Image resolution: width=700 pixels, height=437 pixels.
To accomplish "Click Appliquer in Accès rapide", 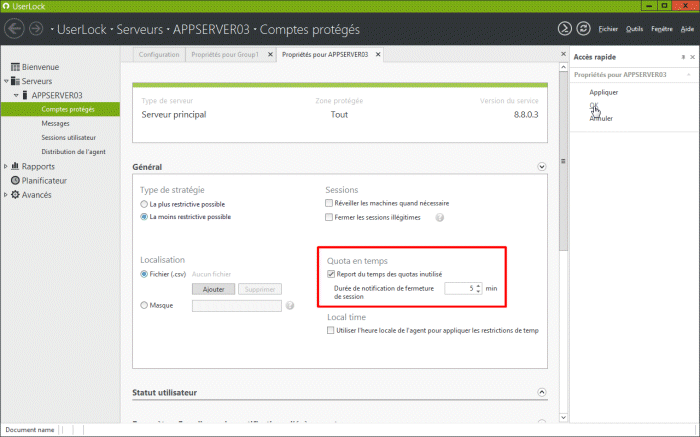I will pos(604,92).
